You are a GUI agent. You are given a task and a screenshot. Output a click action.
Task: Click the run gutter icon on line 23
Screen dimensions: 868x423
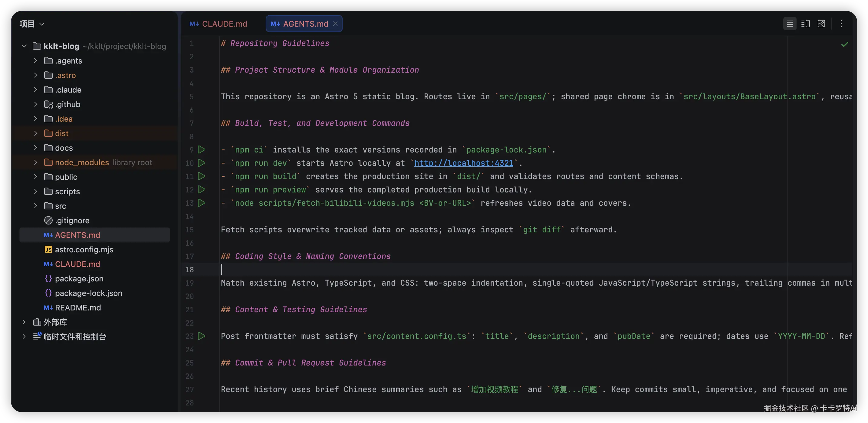click(x=202, y=336)
